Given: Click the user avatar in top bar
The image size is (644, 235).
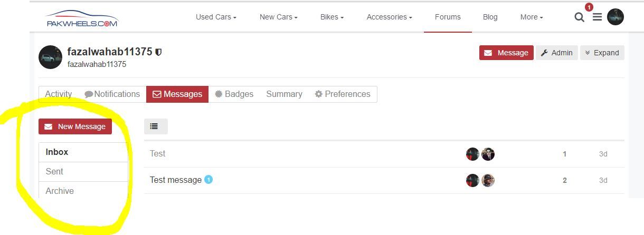Looking at the screenshot, I should click(615, 17).
